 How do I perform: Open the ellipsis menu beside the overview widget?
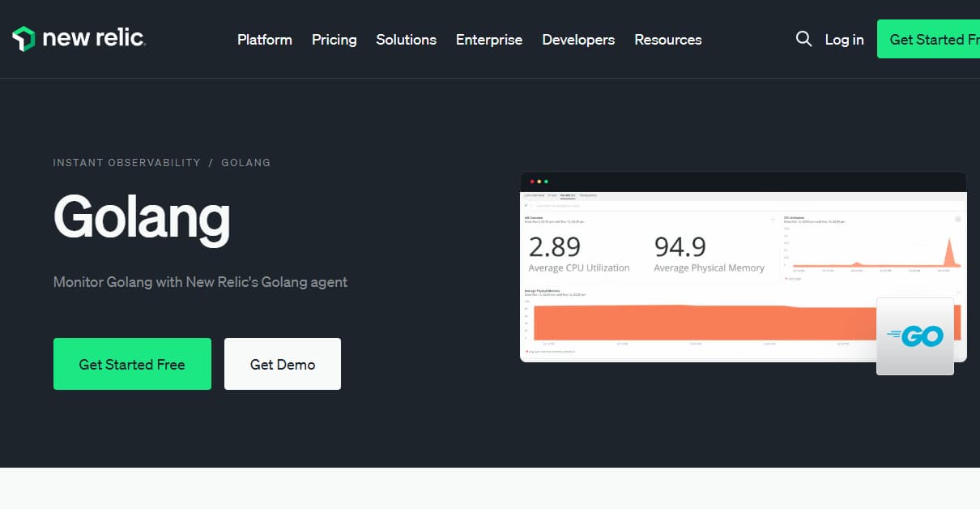click(x=773, y=219)
